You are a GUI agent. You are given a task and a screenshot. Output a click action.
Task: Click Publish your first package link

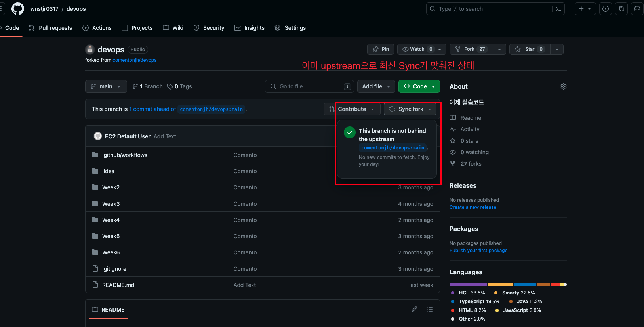coord(478,251)
